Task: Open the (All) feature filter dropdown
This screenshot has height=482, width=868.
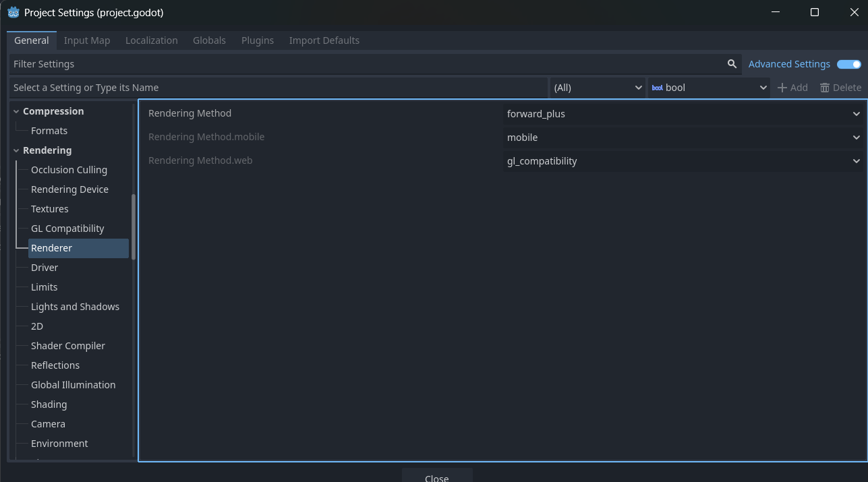Action: [598, 88]
